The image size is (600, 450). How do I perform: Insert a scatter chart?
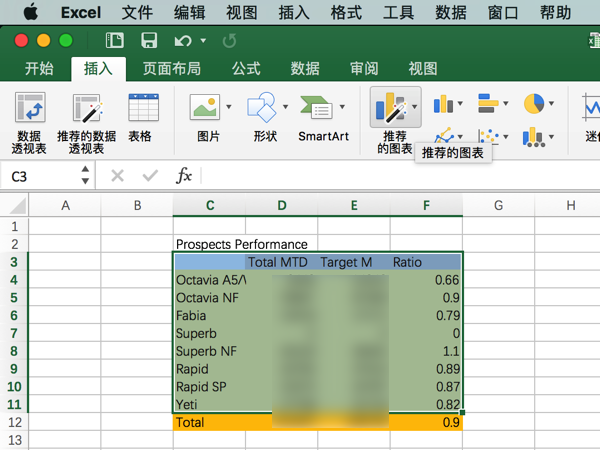pos(489,137)
